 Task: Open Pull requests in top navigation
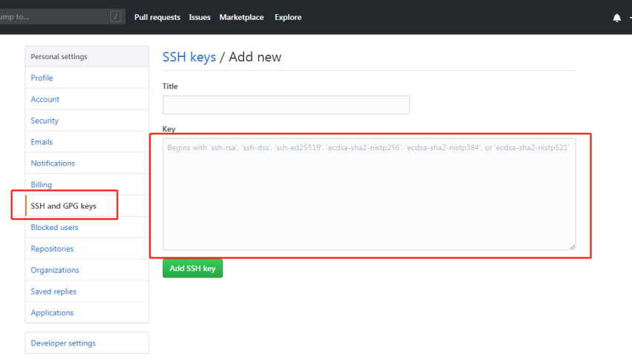(x=157, y=17)
